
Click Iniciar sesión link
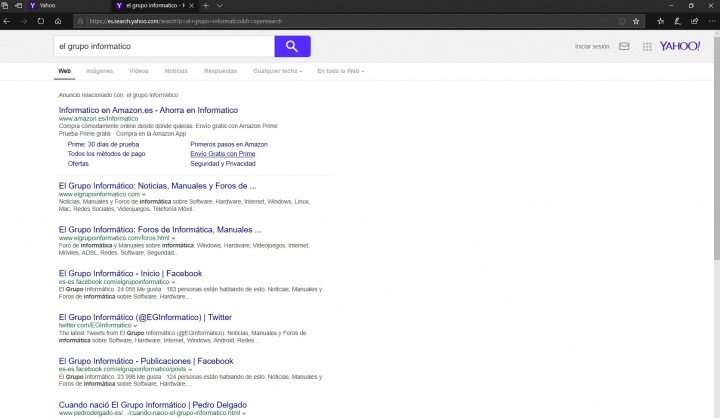(x=592, y=46)
